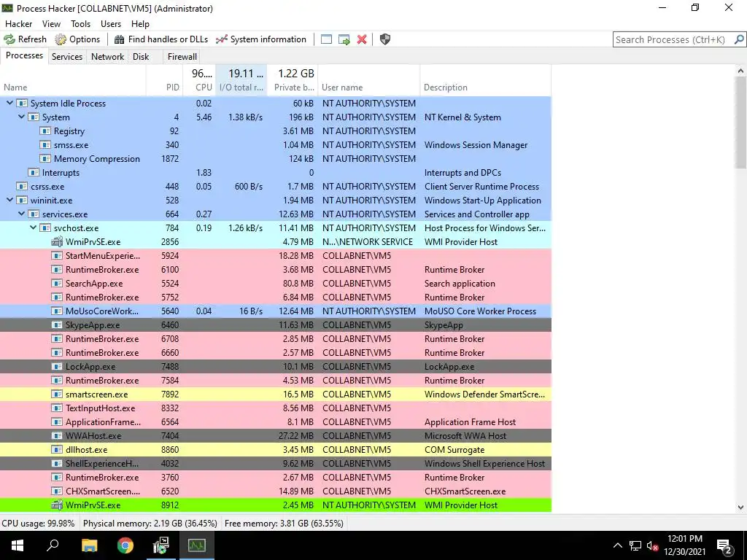This screenshot has width=747, height=560.
Task: Launch Google Chrome from taskbar
Action: [x=125, y=545]
